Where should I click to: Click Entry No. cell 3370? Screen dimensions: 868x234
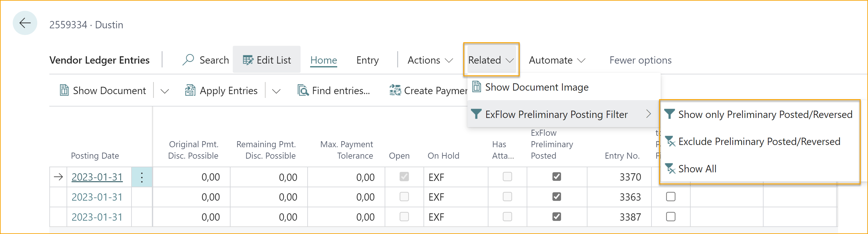619,177
